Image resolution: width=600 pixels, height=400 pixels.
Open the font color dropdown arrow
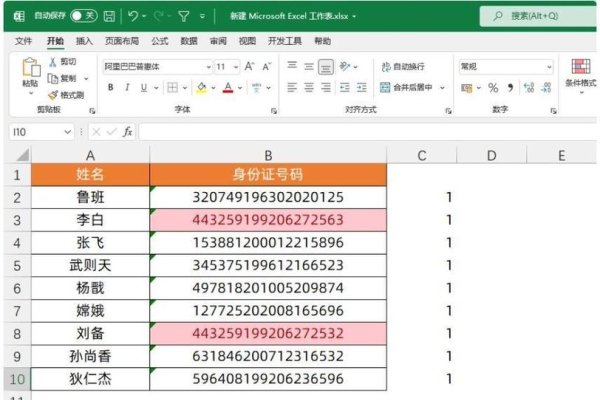(240, 88)
